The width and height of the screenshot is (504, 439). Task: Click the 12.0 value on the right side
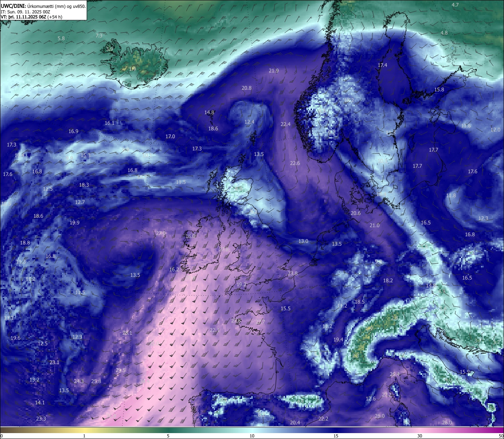click(x=495, y=130)
